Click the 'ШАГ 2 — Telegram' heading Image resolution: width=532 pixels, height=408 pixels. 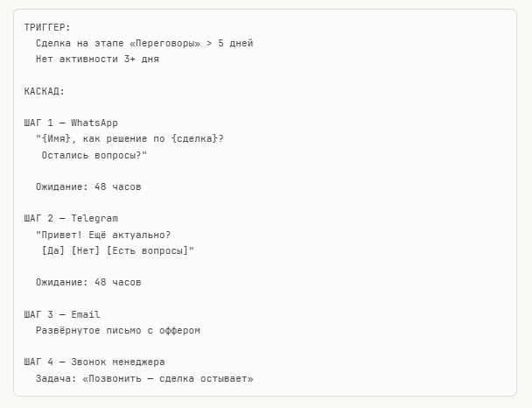tap(71, 218)
